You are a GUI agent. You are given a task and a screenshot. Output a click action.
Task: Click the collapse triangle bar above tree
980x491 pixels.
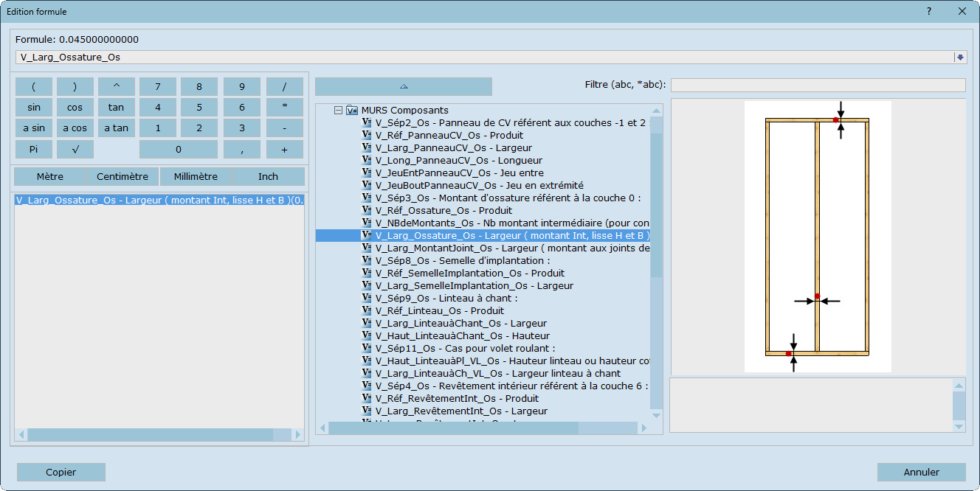(404, 86)
